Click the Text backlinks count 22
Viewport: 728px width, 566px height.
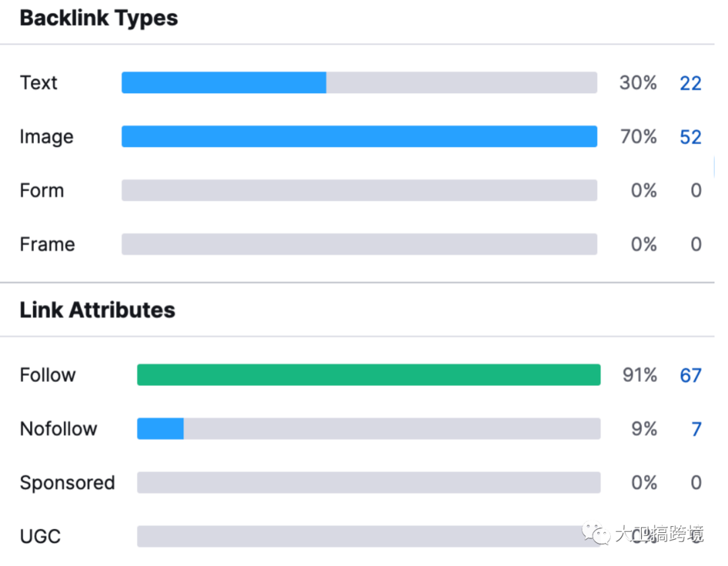tap(690, 83)
